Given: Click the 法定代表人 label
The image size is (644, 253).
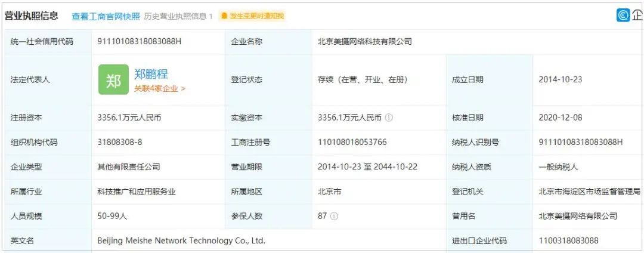Looking at the screenshot, I should tap(30, 80).
